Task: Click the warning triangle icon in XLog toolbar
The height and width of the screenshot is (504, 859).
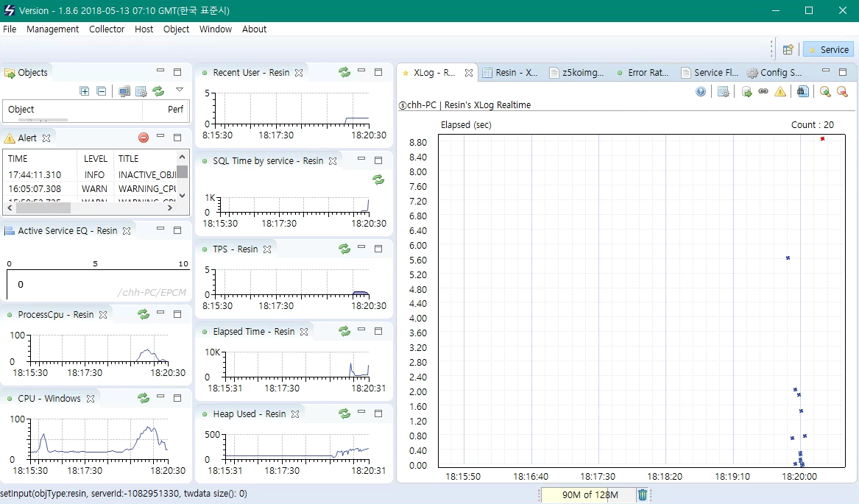Action: (780, 91)
